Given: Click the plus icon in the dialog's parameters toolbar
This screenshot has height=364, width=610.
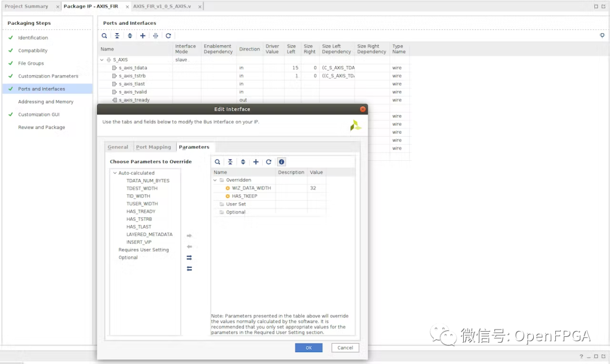Looking at the screenshot, I should pos(256,162).
